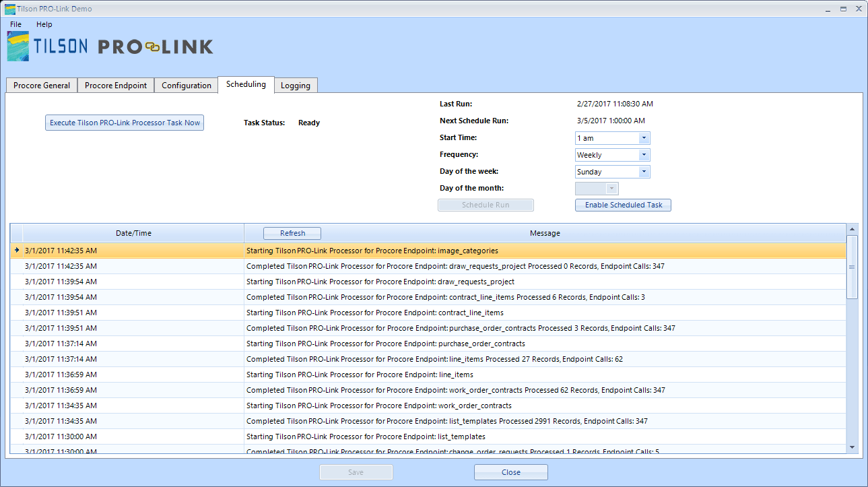Click the Tilson PRO-Link logo image

110,46
